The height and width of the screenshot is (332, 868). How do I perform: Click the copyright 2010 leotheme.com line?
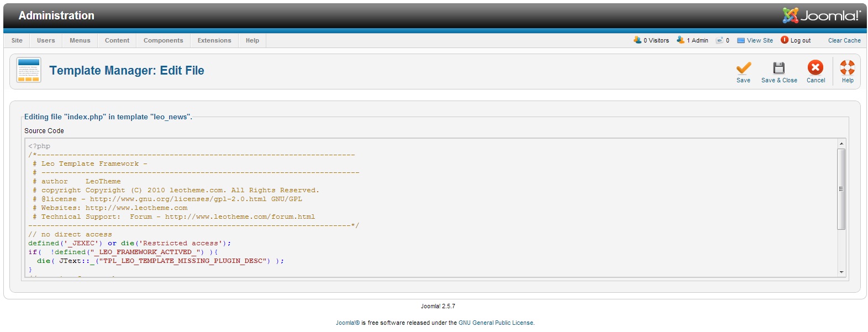(x=176, y=190)
